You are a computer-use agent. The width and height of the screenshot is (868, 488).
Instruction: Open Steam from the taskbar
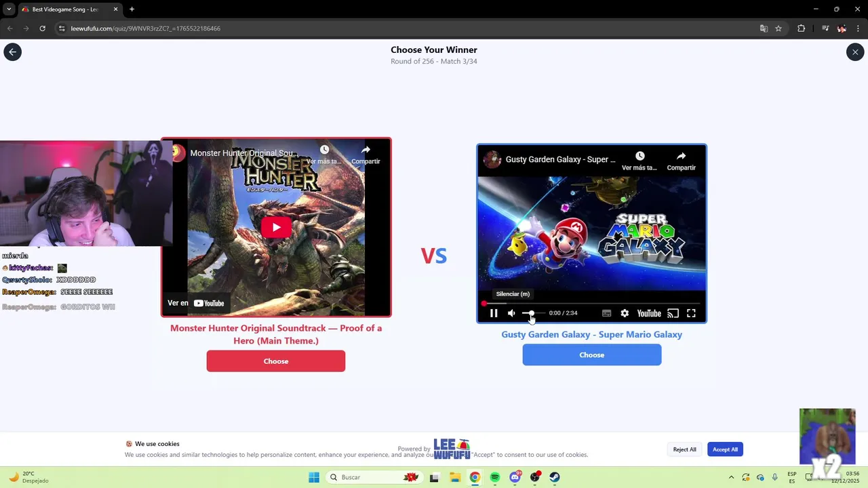pyautogui.click(x=555, y=477)
